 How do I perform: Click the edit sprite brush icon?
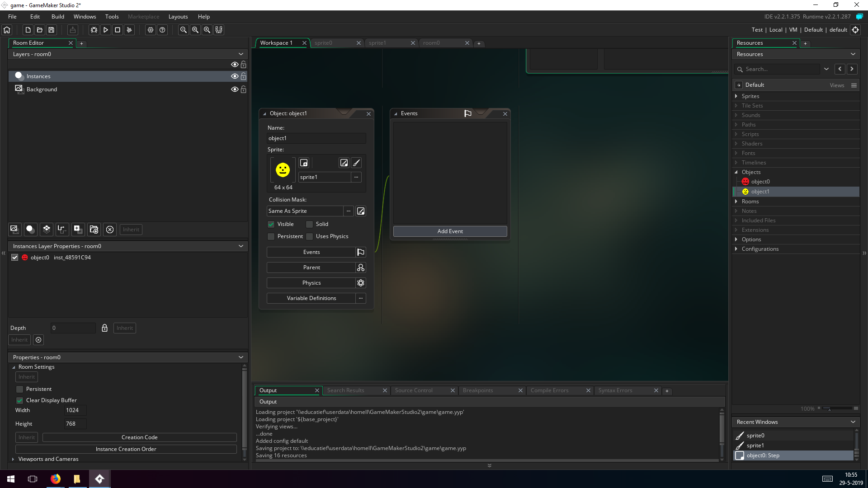pos(356,163)
